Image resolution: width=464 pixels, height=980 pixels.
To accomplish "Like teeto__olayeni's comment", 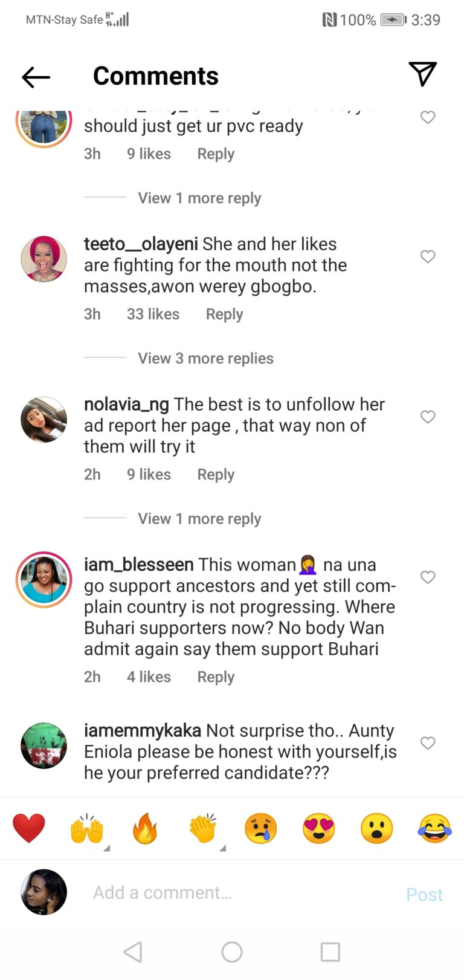I will [428, 256].
